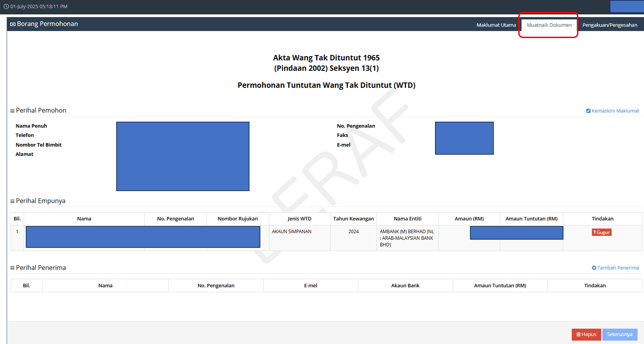Switch to Maklumat Utama tab
Screen dimensions: 644x344
(x=496, y=25)
